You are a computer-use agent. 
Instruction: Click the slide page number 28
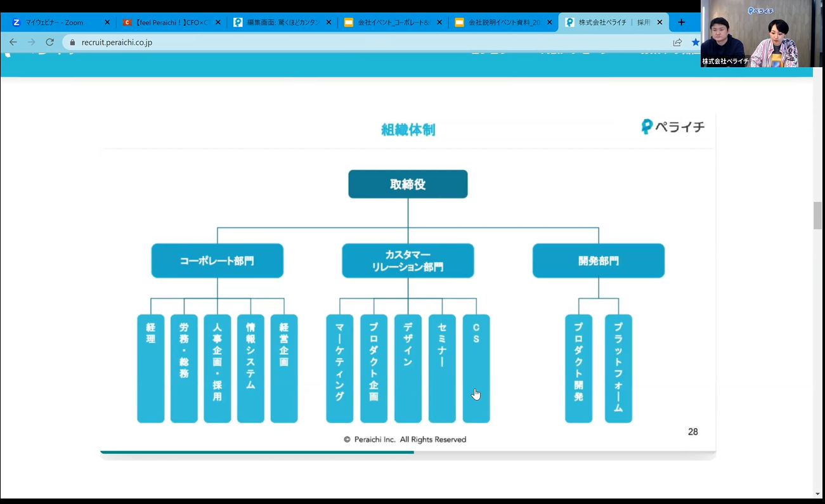(x=693, y=432)
